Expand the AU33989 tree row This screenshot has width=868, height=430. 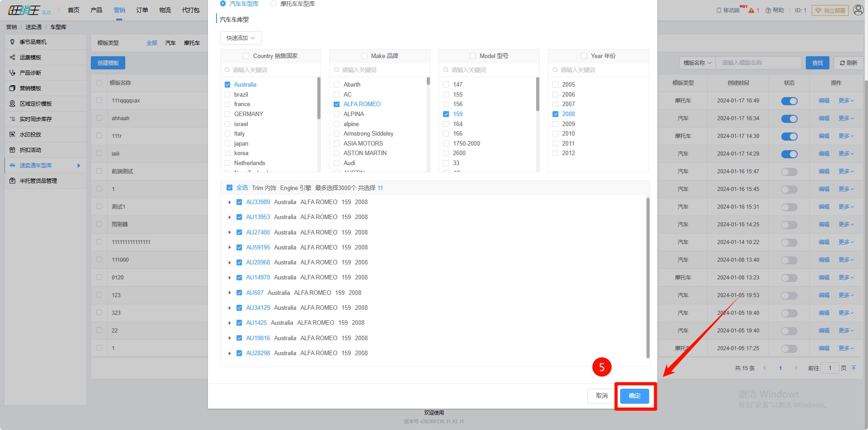point(230,202)
